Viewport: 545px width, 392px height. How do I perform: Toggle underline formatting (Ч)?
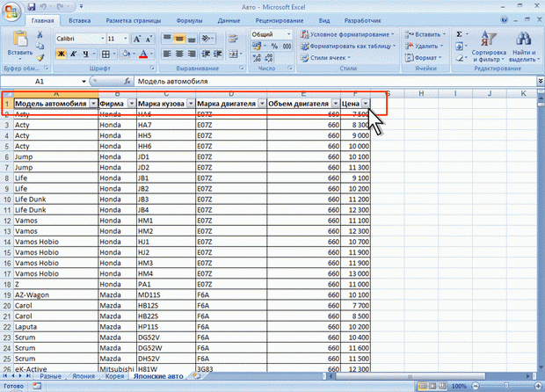pos(85,54)
